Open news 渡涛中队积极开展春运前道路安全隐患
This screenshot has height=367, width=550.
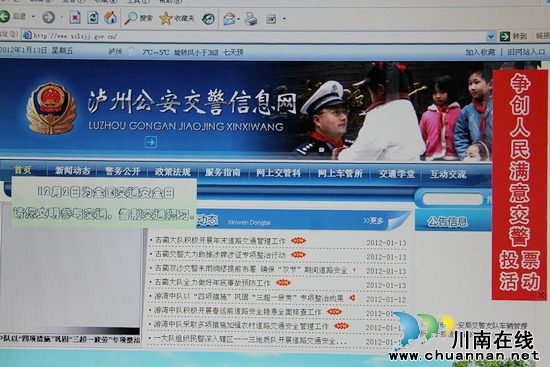pos(238,312)
